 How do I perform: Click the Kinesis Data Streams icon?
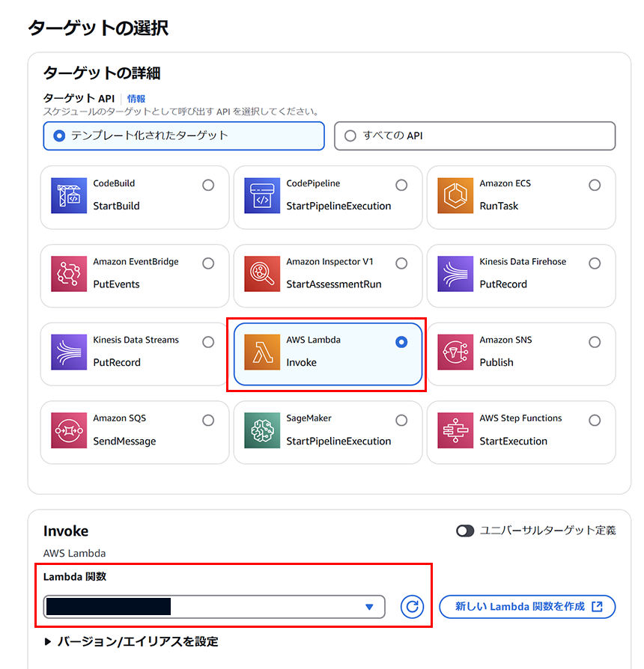(x=69, y=352)
